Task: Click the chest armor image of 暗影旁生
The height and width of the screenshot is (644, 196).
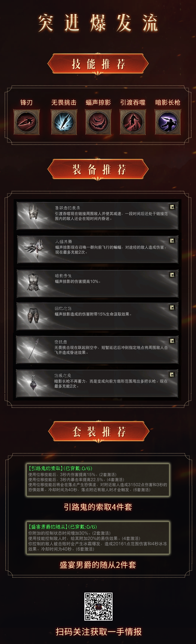Action: click(34, 282)
